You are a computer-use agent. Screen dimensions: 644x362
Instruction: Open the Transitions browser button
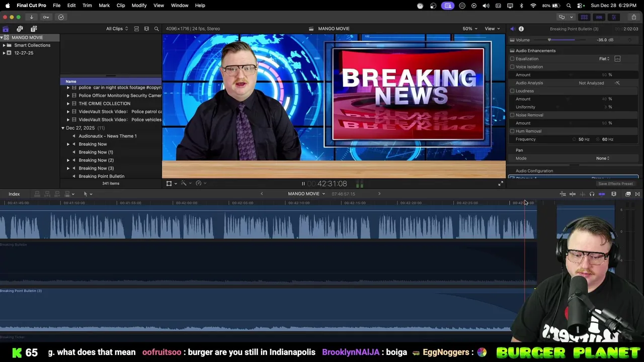coord(637,194)
